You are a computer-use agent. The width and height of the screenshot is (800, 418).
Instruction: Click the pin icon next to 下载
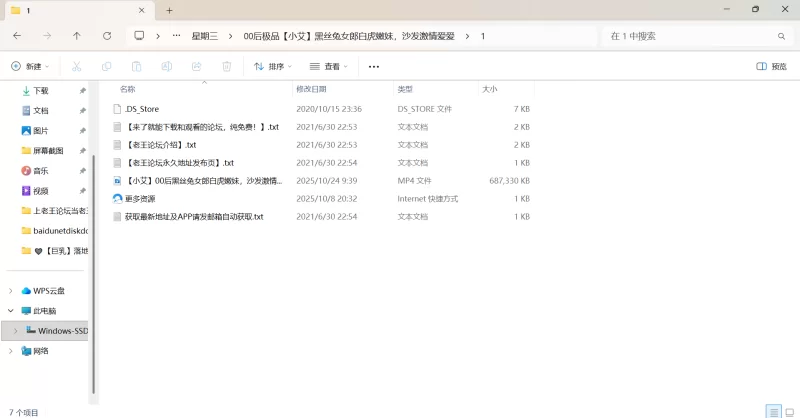pos(83,91)
